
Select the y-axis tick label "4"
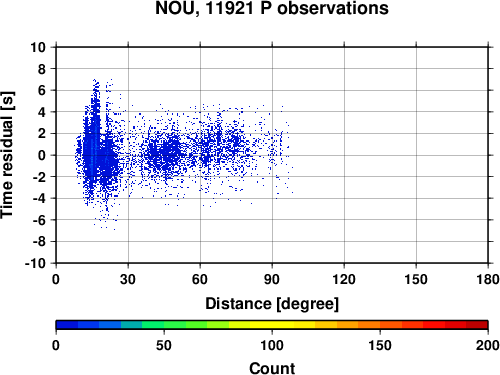(42, 112)
